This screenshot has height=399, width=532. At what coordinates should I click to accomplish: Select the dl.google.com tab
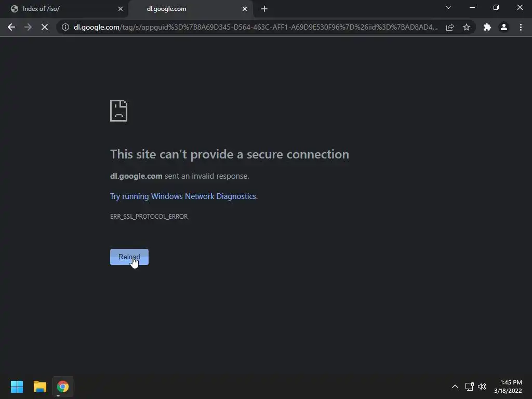click(190, 9)
